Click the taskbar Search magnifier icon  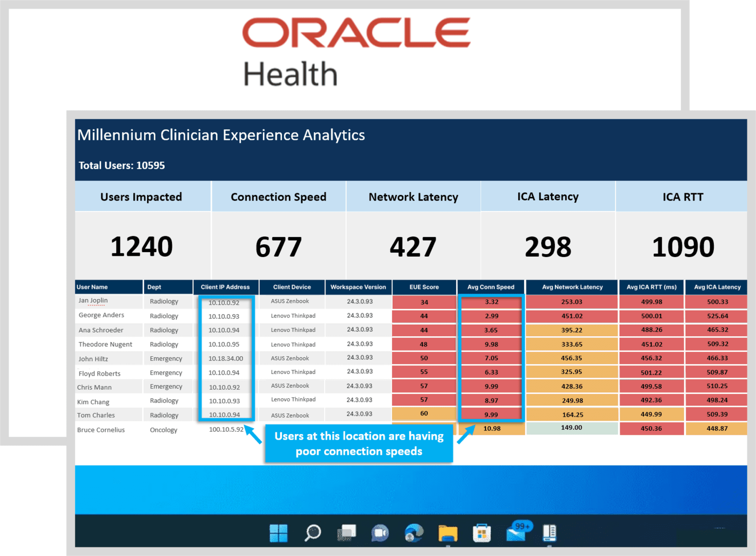(x=312, y=533)
